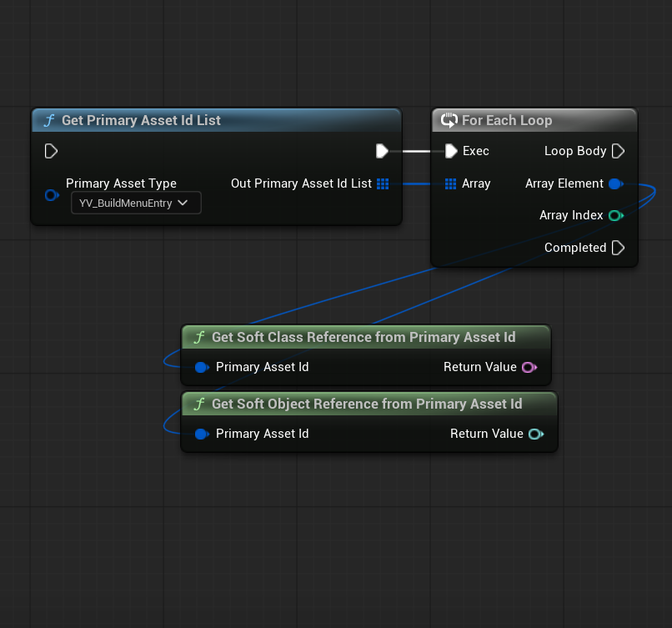Select Get Soft Class Reference from Primary Asset Id node
Viewport: 672px width, 628px height.
click(x=365, y=337)
